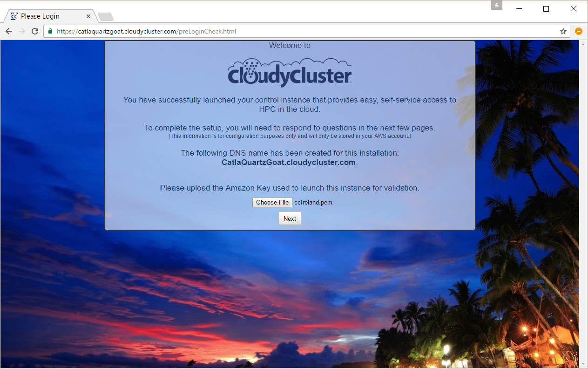588x369 pixels.
Task: Click the back navigation arrow
Action: (8, 31)
